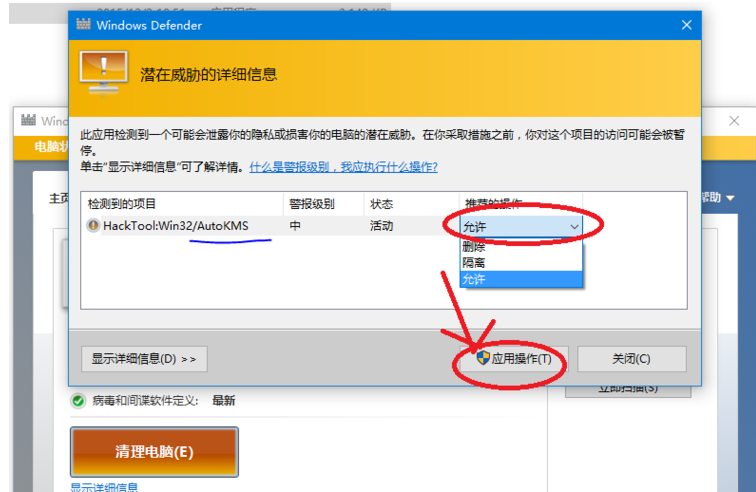Click the alert icon beside HackTool:Win32/AutoKMS
The height and width of the screenshot is (492, 756).
93,225
